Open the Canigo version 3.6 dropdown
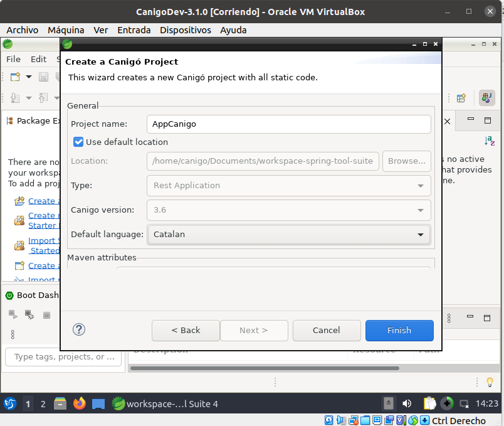504x426 pixels. [x=288, y=210]
